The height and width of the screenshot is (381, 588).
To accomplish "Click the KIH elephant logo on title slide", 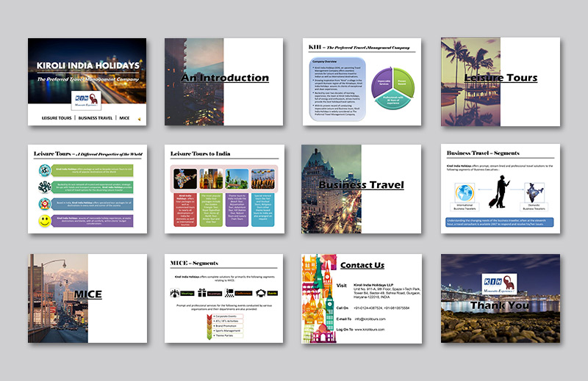I will tap(86, 101).
